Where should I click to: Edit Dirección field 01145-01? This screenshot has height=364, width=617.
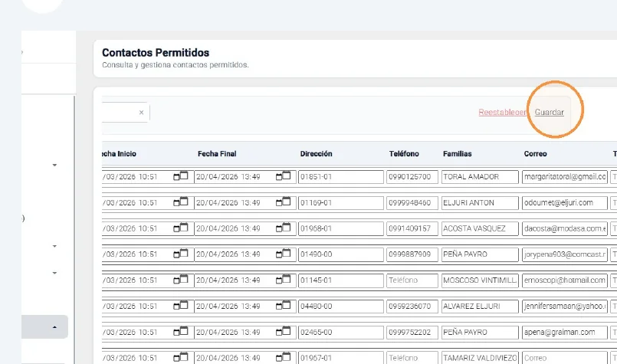click(341, 280)
